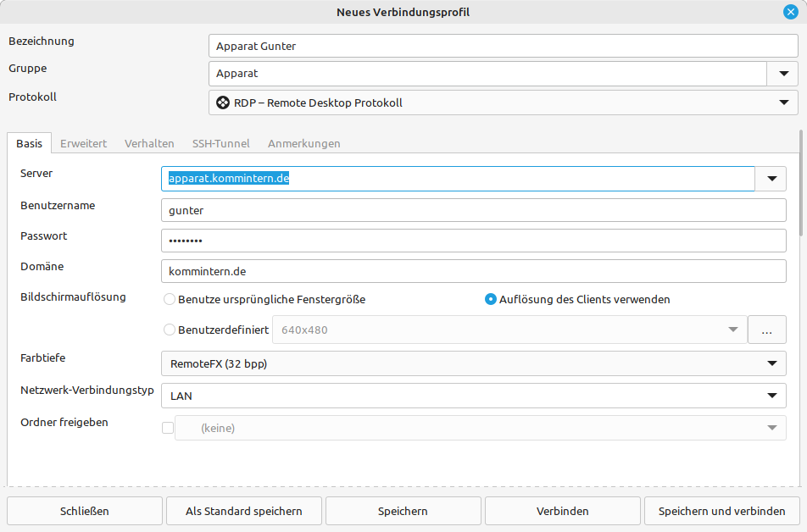Click the Benutzername field 'gunter'
This screenshot has width=807, height=532.
[474, 210]
